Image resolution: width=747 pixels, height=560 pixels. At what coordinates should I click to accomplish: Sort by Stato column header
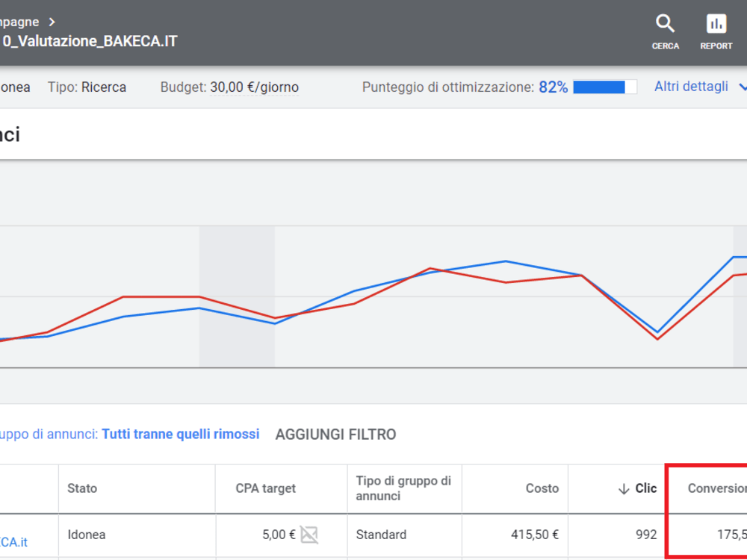tap(82, 488)
